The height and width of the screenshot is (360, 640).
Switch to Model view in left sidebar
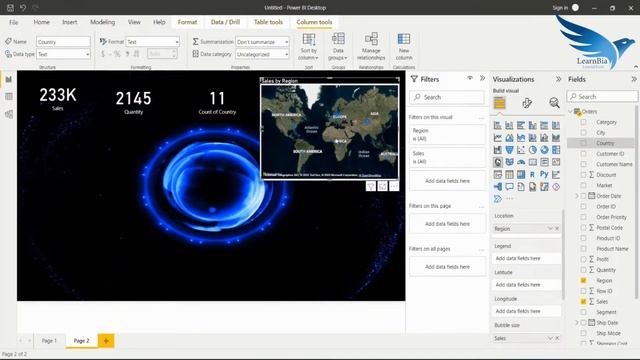9,114
